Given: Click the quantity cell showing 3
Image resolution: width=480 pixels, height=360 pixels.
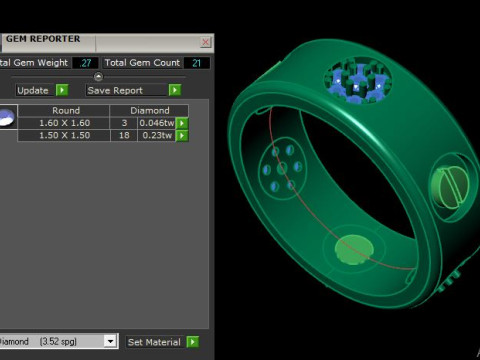Looking at the screenshot, I should pos(124,123).
